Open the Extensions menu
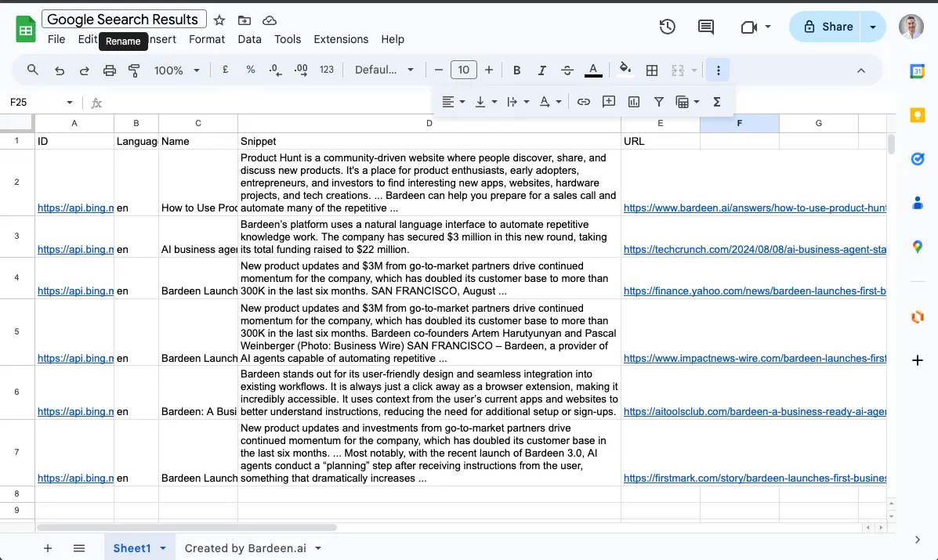938x560 pixels. coord(341,39)
